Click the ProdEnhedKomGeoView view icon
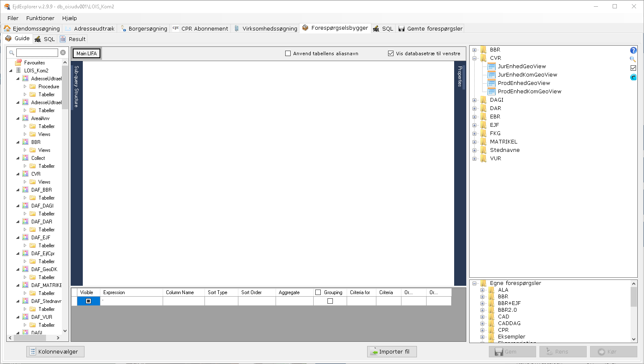 pyautogui.click(x=491, y=92)
